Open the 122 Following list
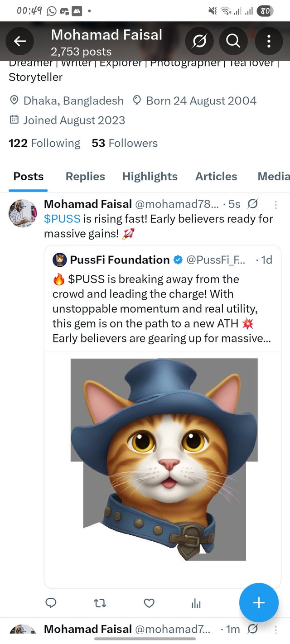Screen dimensions: 290x644 pos(44,143)
